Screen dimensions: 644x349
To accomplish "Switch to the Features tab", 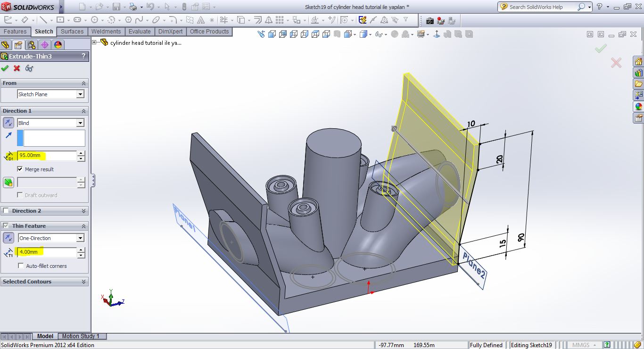I will (15, 32).
